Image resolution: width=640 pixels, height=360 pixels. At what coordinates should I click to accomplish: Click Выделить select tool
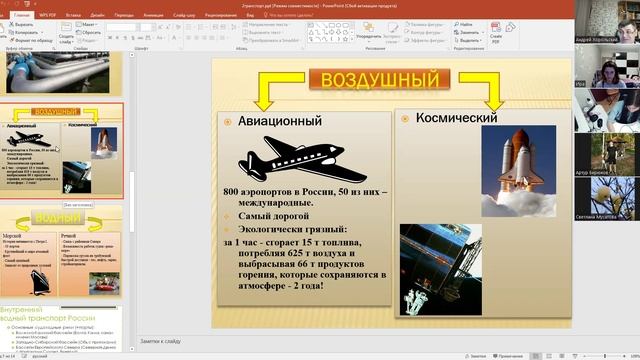(468, 40)
